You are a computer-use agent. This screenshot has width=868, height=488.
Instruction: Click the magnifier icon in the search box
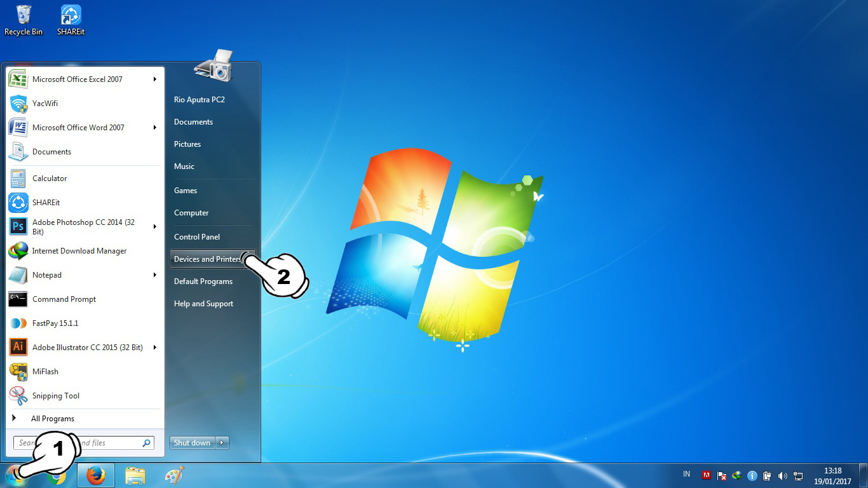pyautogui.click(x=146, y=443)
